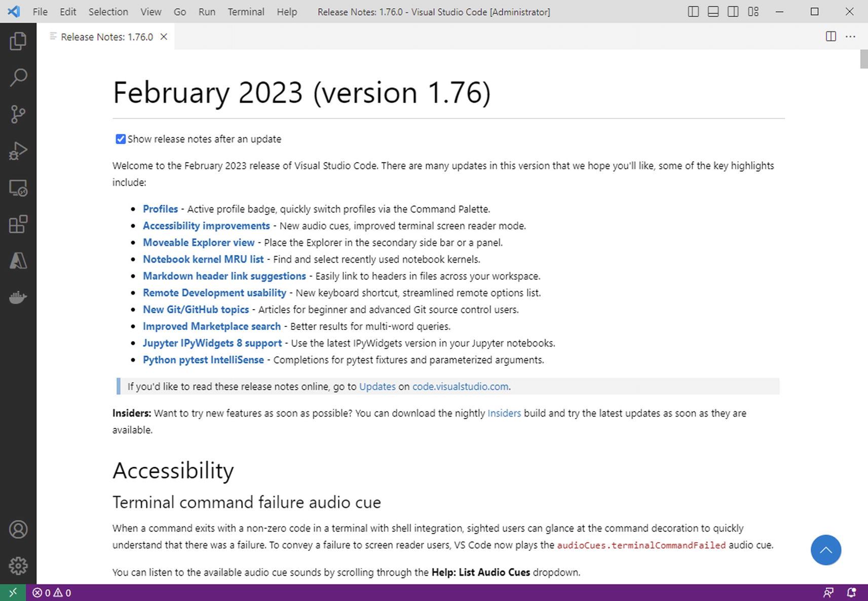Image resolution: width=868 pixels, height=601 pixels.
Task: Open the View menu
Action: tap(150, 12)
